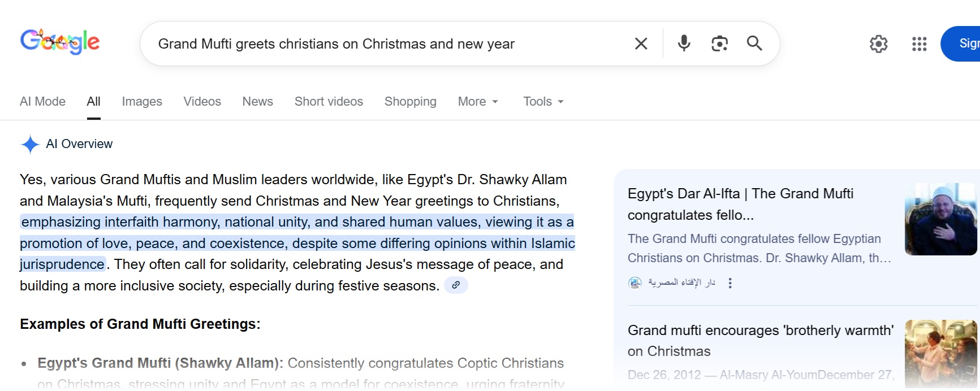The width and height of the screenshot is (980, 391).
Task: Start voice search with microphone icon
Action: [684, 44]
